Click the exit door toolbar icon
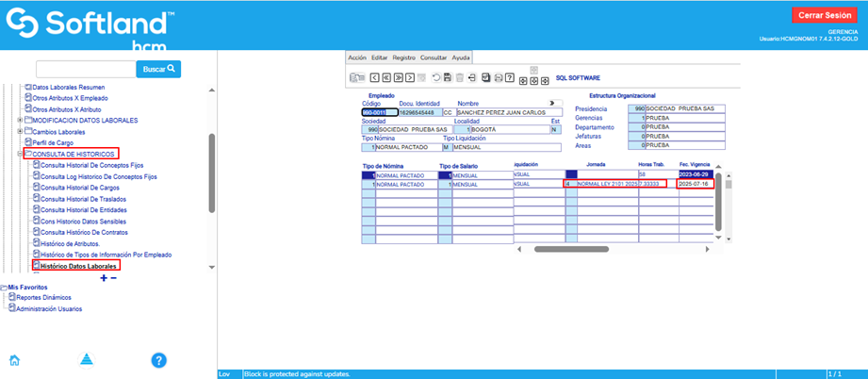868x379 pixels. pos(471,77)
